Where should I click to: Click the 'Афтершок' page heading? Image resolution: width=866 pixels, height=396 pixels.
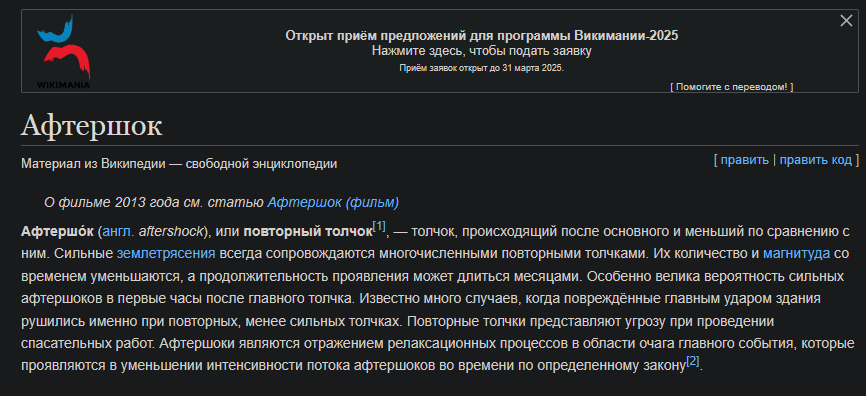tap(92, 126)
